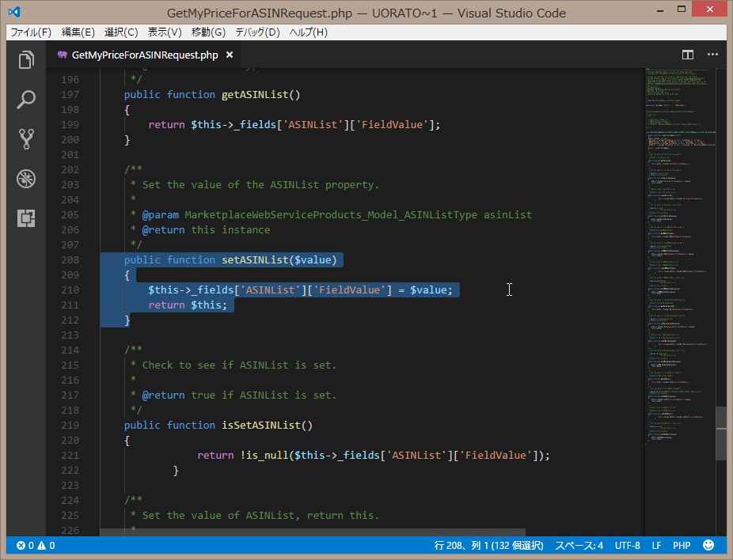733x560 pixels.
Task: Open the 編集(E) menu
Action: tap(78, 32)
